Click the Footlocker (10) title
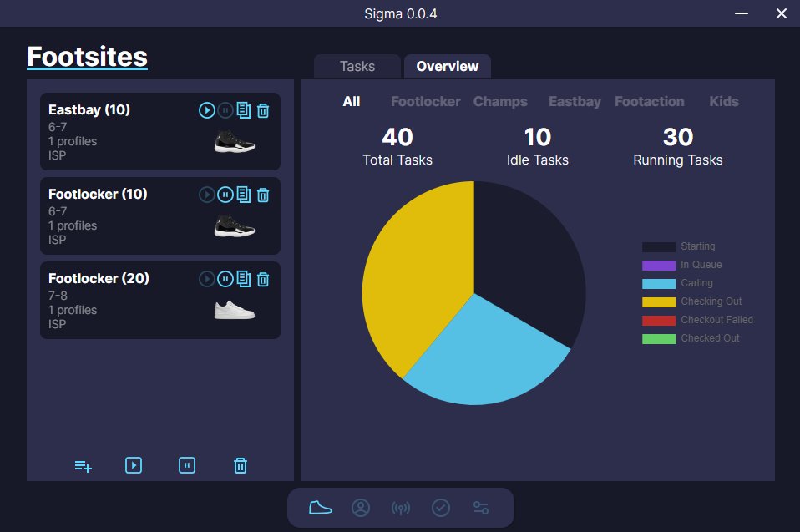This screenshot has width=800, height=532. (x=98, y=194)
